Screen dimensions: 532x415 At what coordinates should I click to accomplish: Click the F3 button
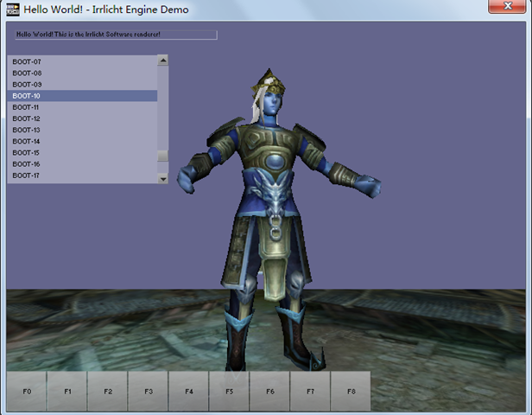coord(149,392)
